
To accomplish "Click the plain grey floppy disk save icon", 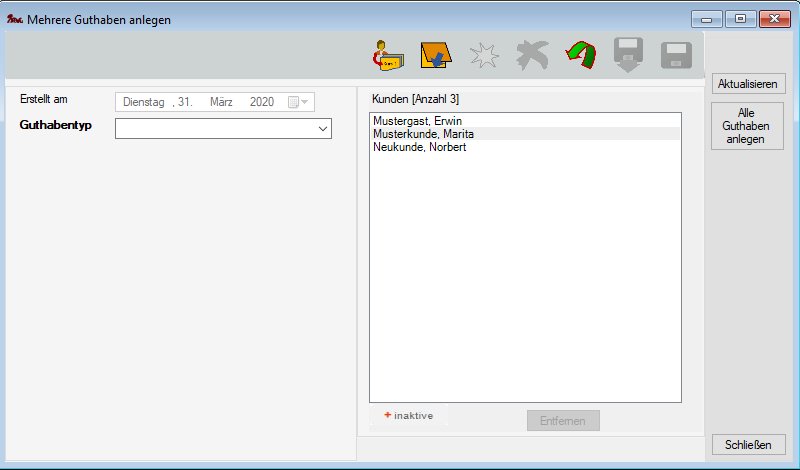I will click(677, 56).
